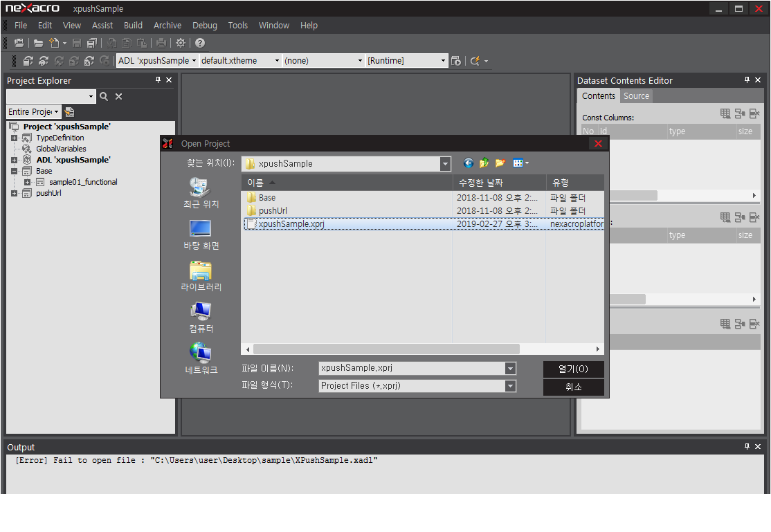Viewport: 771px width, 532px height.
Task: Expand the sample01_functional tree node
Action: (x=27, y=183)
